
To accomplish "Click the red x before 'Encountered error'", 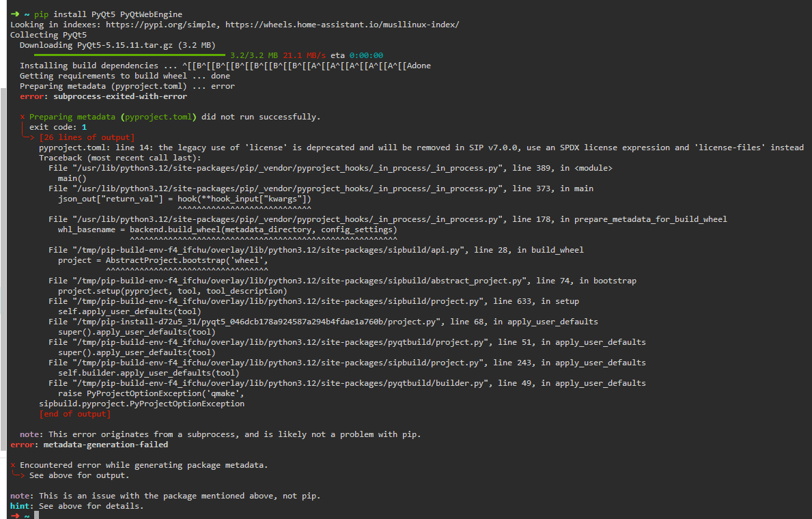I will 13,465.
